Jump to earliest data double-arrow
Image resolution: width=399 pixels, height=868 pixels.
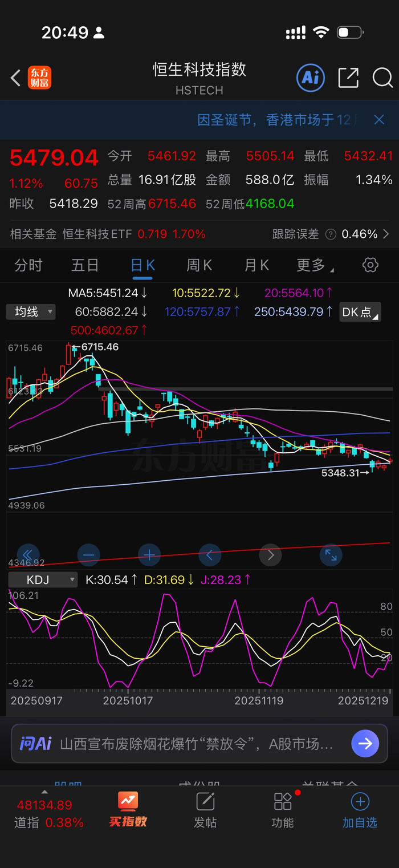tap(28, 554)
